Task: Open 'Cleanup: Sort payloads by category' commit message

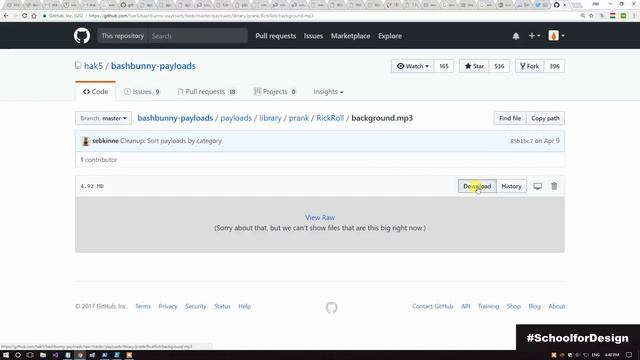Action: tap(171, 140)
